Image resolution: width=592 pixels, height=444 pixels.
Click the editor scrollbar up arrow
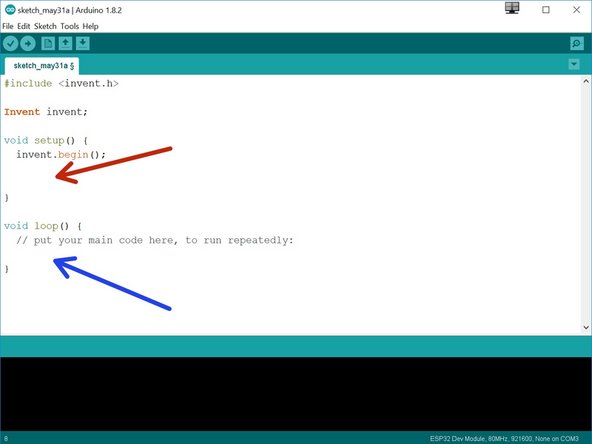[x=586, y=81]
